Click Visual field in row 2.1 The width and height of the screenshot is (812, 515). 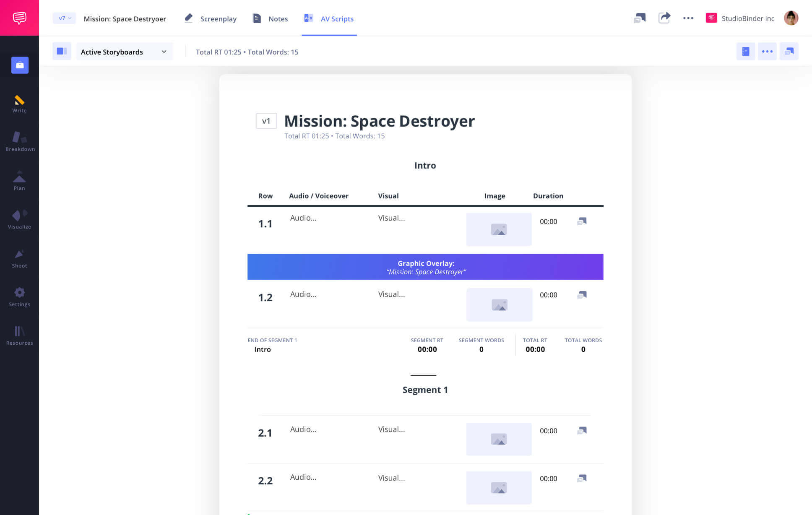point(391,429)
